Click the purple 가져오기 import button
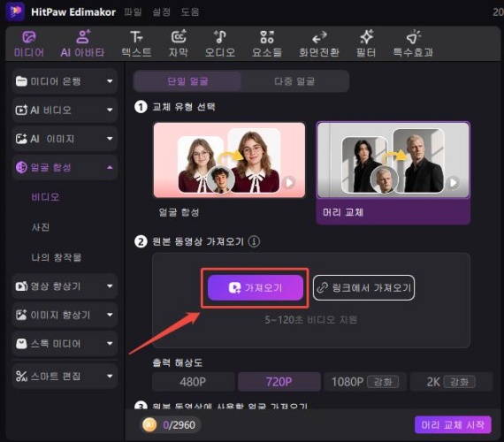This screenshot has width=504, height=442. pos(256,287)
